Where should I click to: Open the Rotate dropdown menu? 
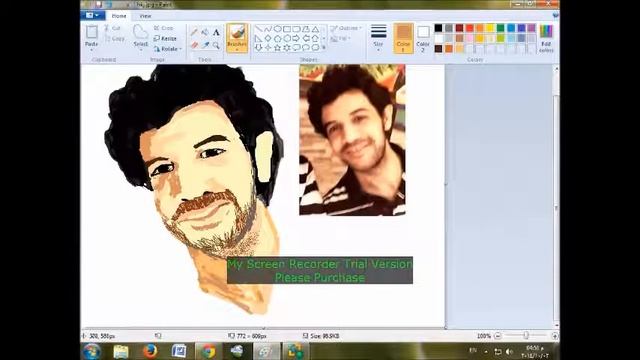(168, 49)
